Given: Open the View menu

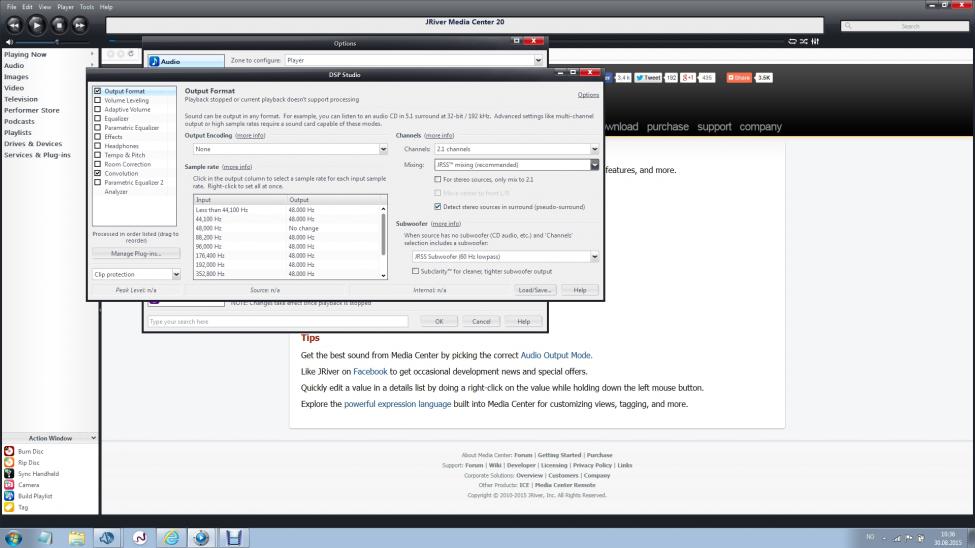Looking at the screenshot, I should point(45,7).
